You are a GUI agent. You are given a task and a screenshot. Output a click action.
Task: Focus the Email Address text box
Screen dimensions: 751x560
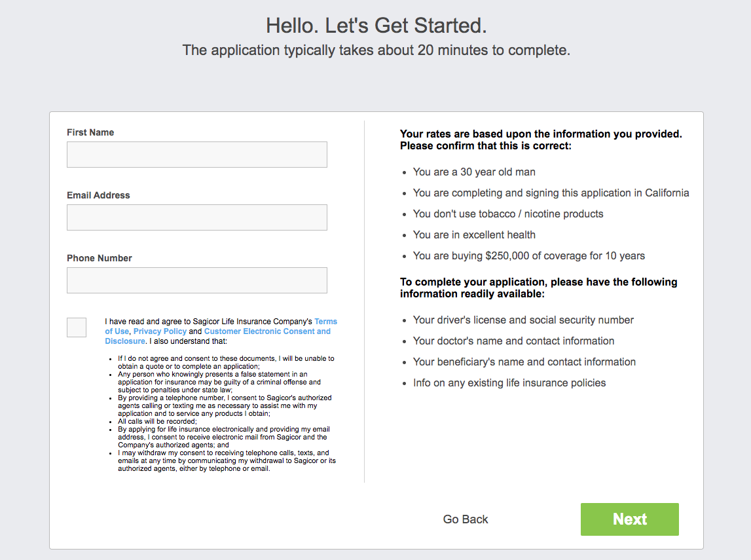[196, 217]
